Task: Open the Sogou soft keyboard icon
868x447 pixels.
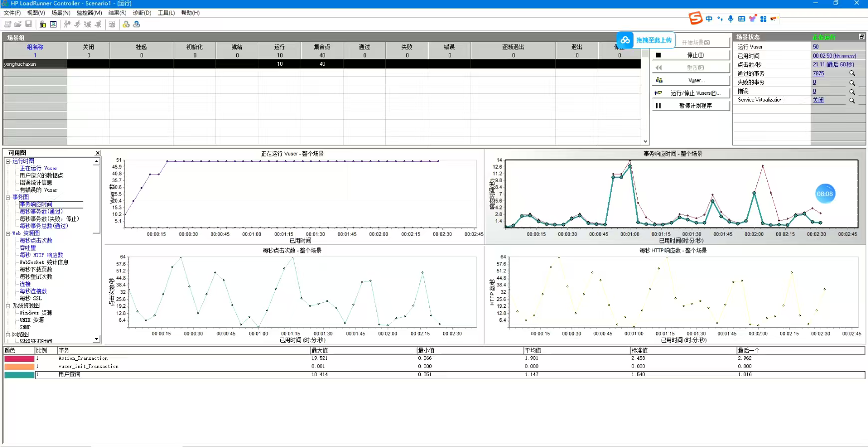Action: [x=741, y=19]
